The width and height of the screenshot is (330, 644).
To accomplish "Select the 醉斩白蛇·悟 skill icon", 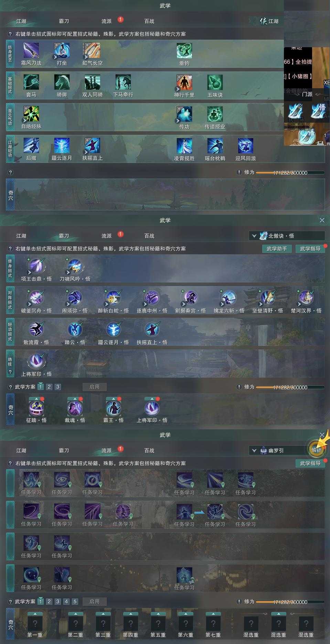I will click(x=113, y=298).
